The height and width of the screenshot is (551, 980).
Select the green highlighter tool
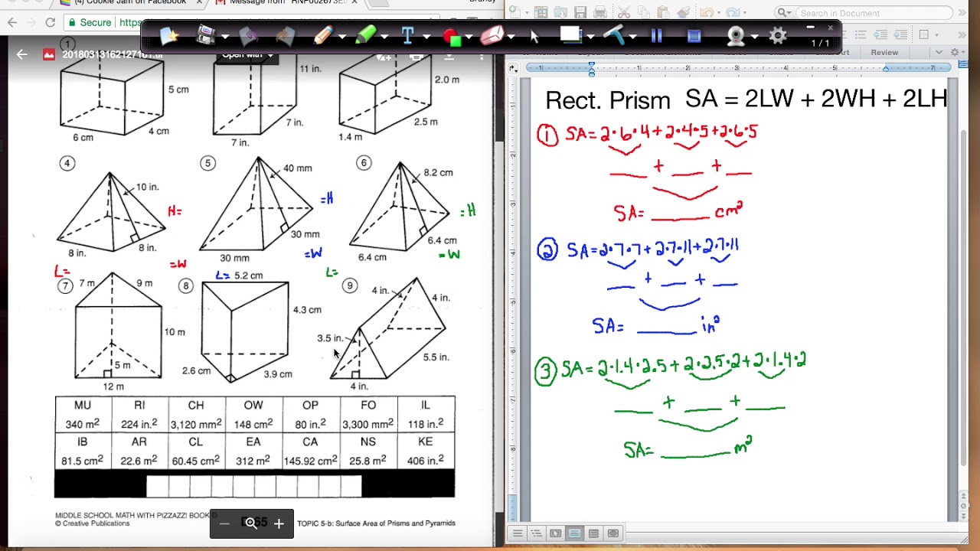coord(366,36)
